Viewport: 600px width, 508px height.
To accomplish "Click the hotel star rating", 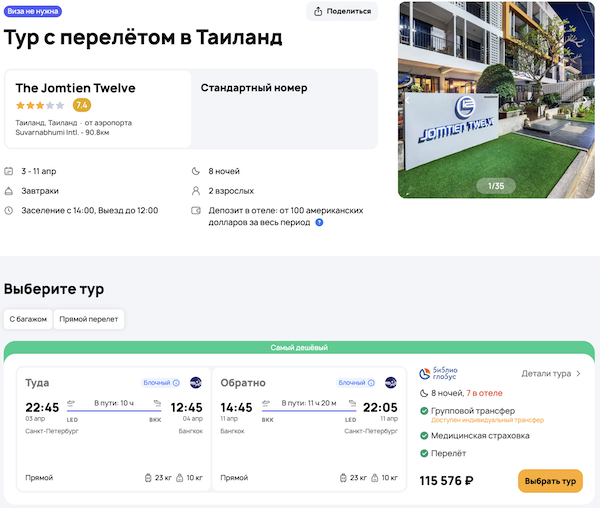I will pos(40,105).
